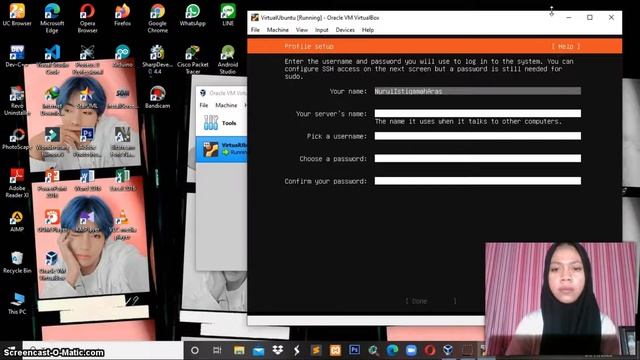Screen dimensions: 640x360
Task: Open the GOM Player desktop shortcut
Action: [52, 222]
